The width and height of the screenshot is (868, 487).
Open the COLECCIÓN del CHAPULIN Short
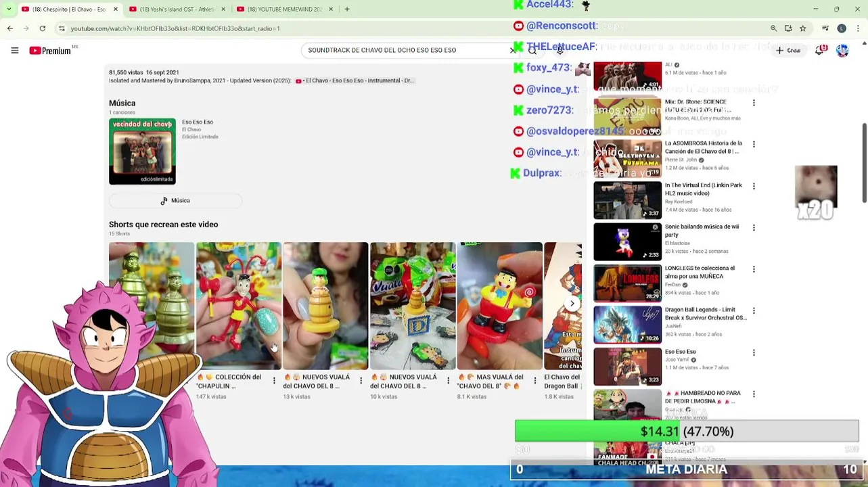239,306
